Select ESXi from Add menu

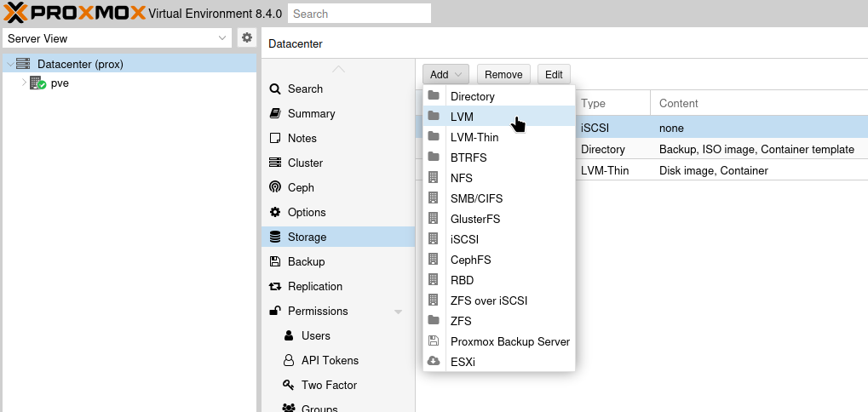[x=499, y=363]
